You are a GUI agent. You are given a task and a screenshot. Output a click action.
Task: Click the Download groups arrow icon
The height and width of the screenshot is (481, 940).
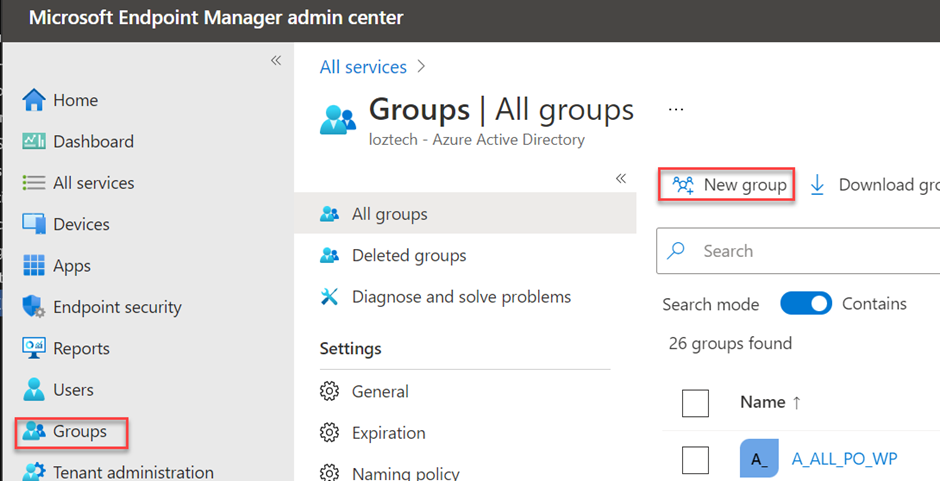(817, 185)
